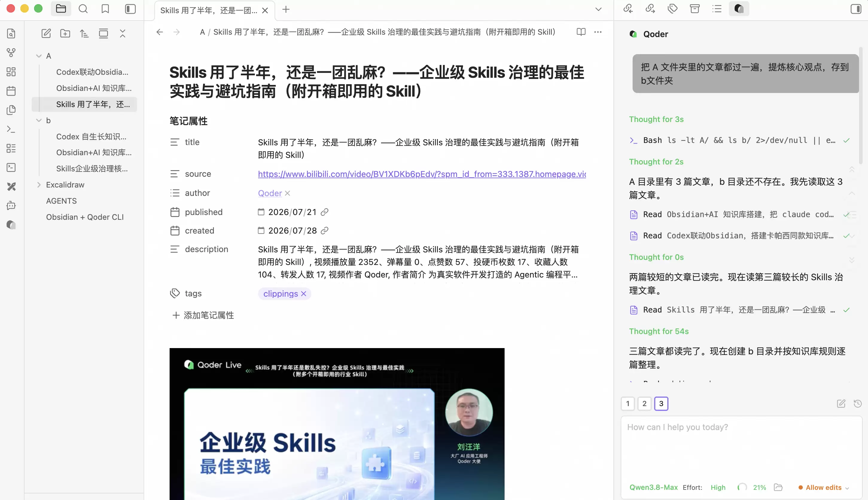Create a new folder icon
Screen dimensions: 868x500
click(x=65, y=33)
